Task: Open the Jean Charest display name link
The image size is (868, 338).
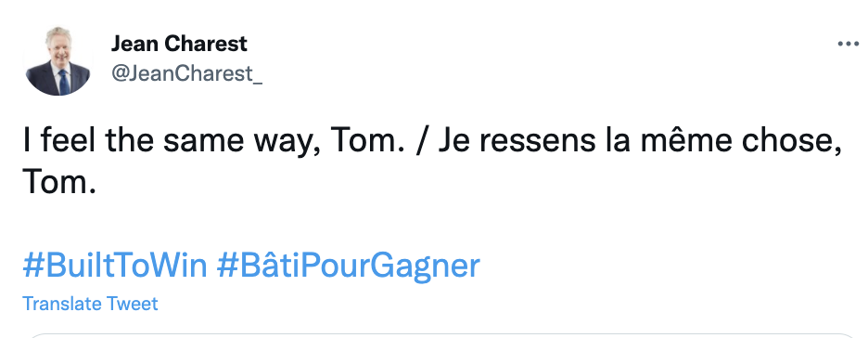Action: point(179,44)
